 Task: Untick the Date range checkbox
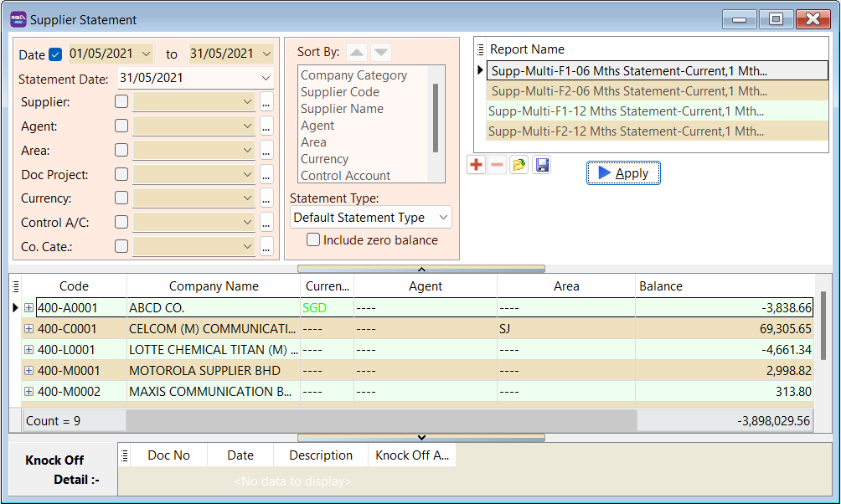tap(56, 54)
